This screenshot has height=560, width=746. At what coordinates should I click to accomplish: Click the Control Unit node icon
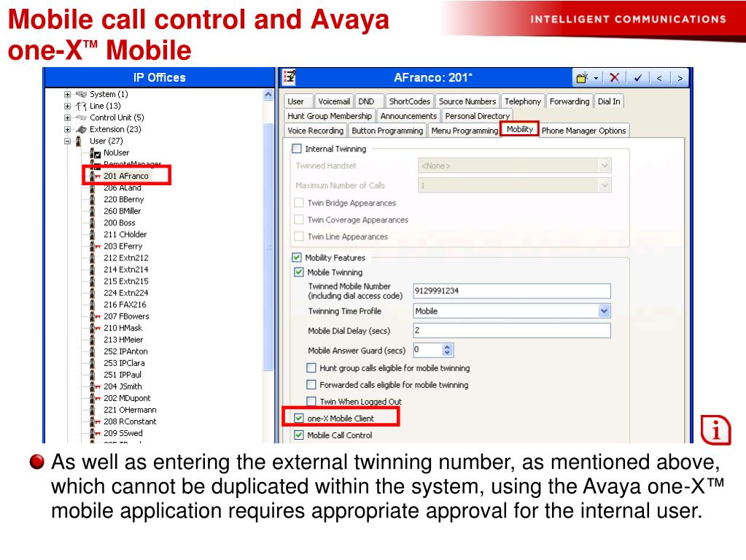82,117
